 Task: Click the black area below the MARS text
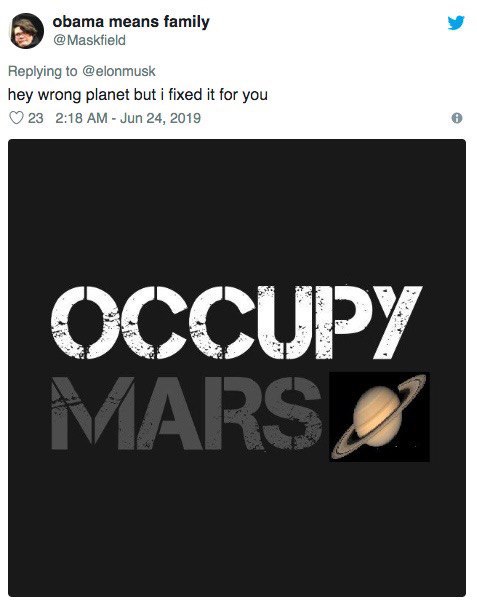237,526
